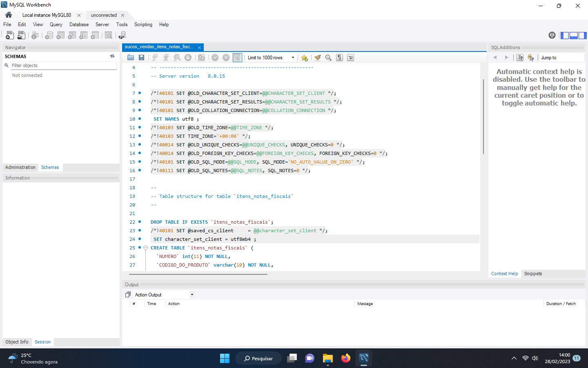Close the Local instance MySQL80 tab
This screenshot has width=588, height=368.
point(79,15)
